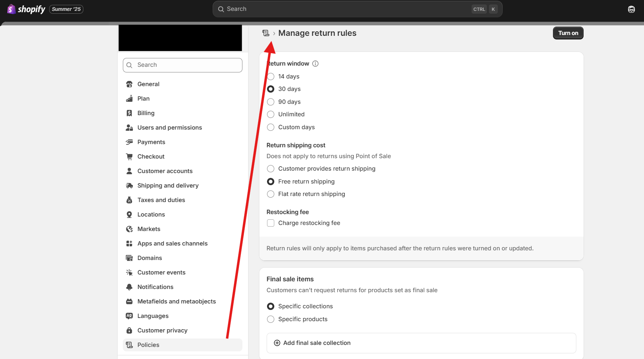Select the 30 days return window

(271, 89)
